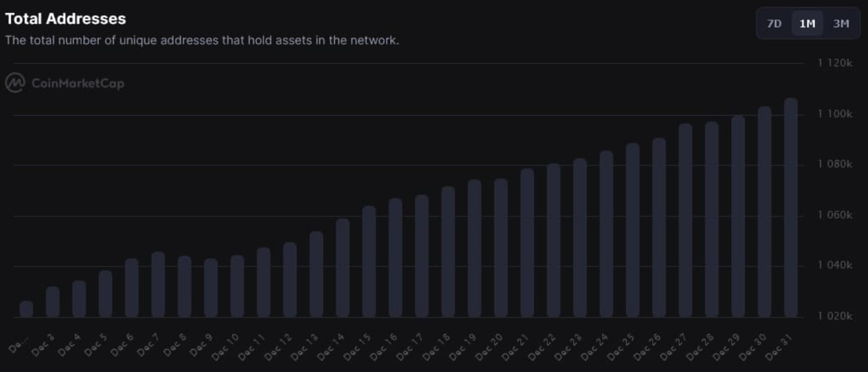The width and height of the screenshot is (868, 372).
Task: Pick the Dec 21 bar
Action: click(527, 242)
